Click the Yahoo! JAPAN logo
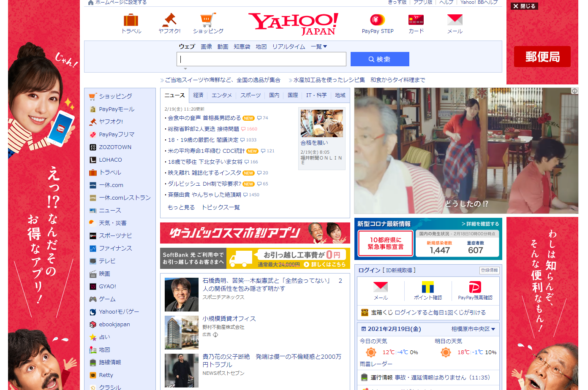This screenshot has height=390, width=588. [x=293, y=24]
